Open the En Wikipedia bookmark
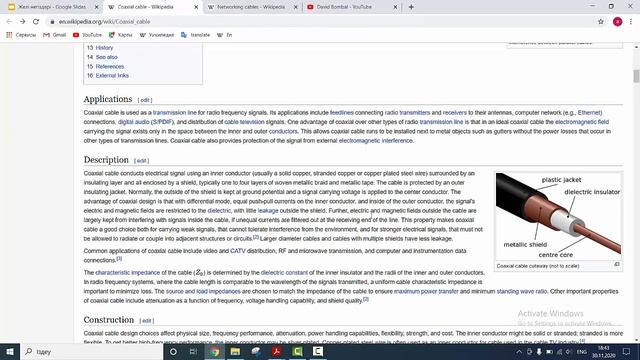 click(224, 35)
